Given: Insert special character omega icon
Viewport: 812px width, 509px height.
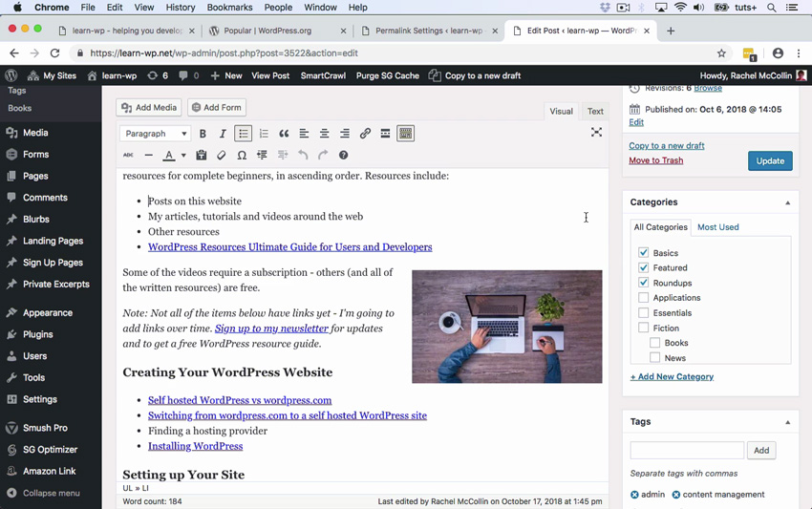Looking at the screenshot, I should click(x=242, y=155).
